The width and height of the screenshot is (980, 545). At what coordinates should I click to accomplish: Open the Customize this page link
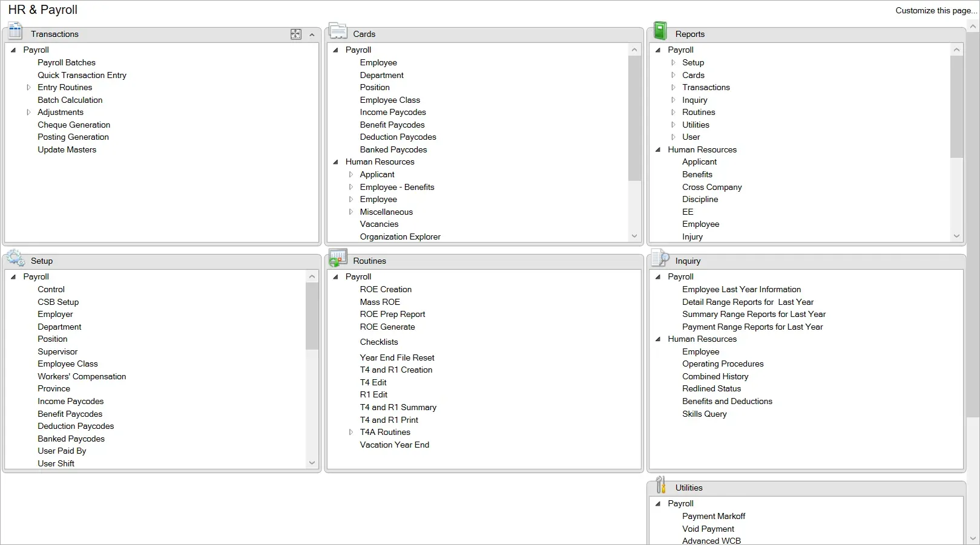click(936, 10)
